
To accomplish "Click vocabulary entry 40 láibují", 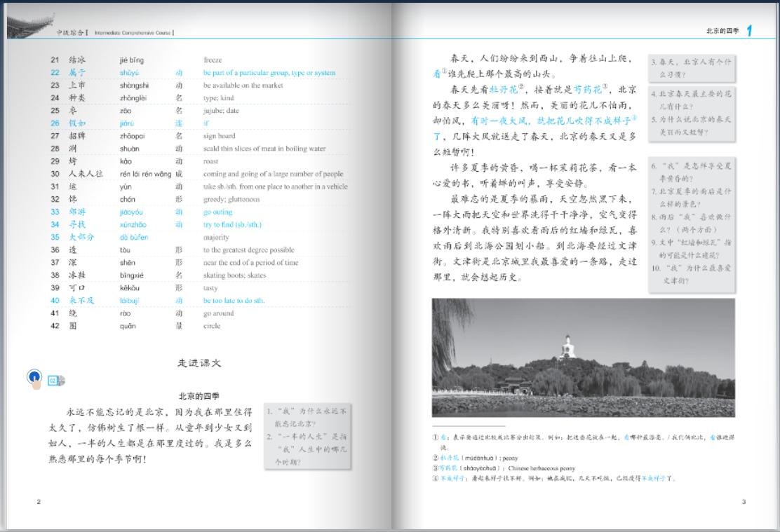I will point(130,301).
